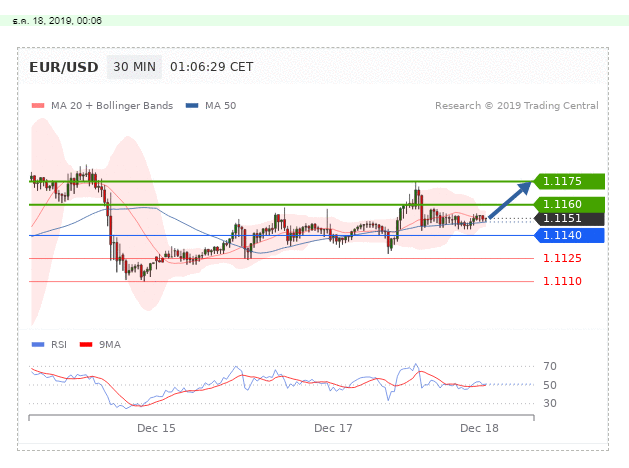Click the Dec 17 date axis label
This screenshot has height=468, width=629.
pos(333,428)
